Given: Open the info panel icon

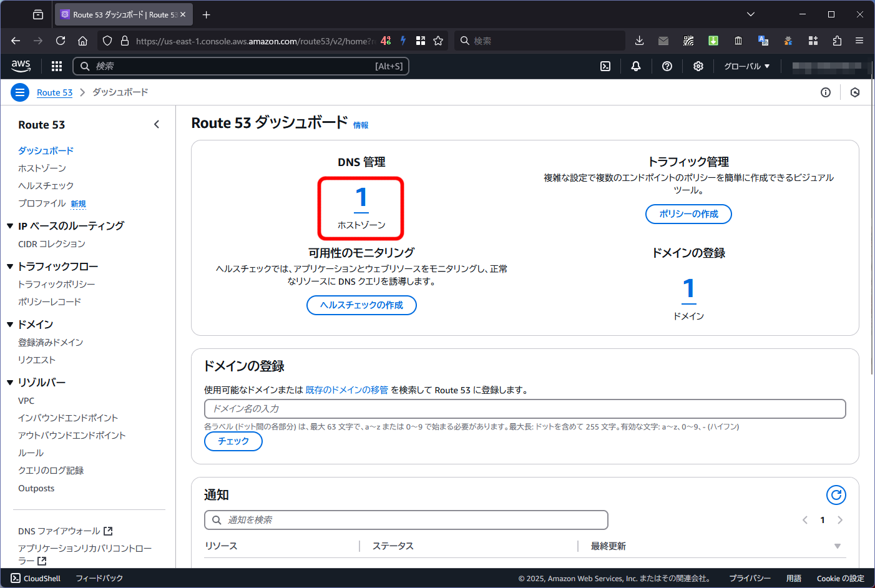Looking at the screenshot, I should point(826,92).
